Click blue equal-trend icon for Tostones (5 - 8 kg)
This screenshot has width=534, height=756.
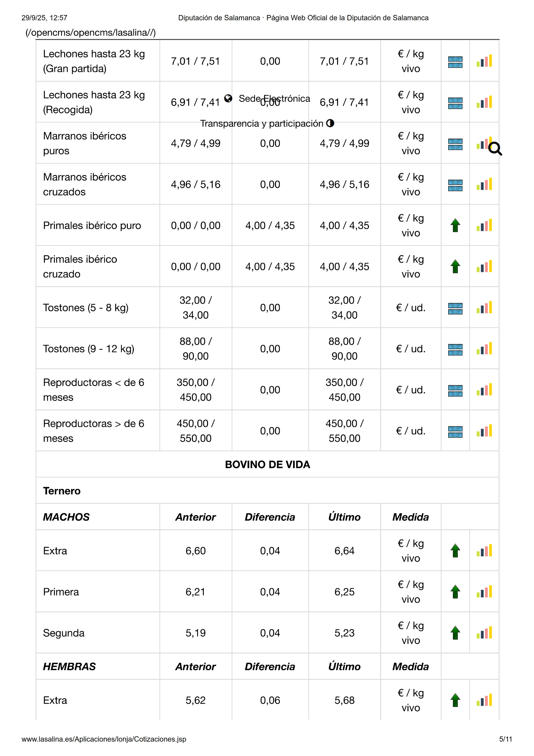(x=455, y=308)
